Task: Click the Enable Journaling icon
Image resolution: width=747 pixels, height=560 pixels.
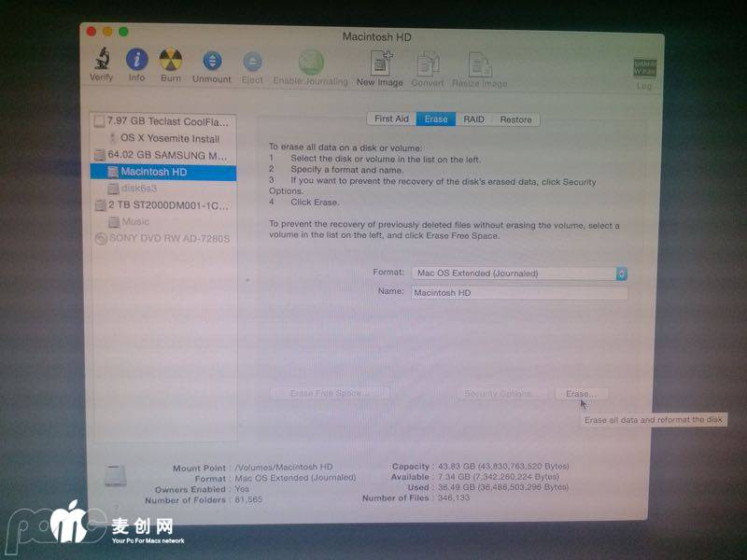Action: [x=310, y=63]
